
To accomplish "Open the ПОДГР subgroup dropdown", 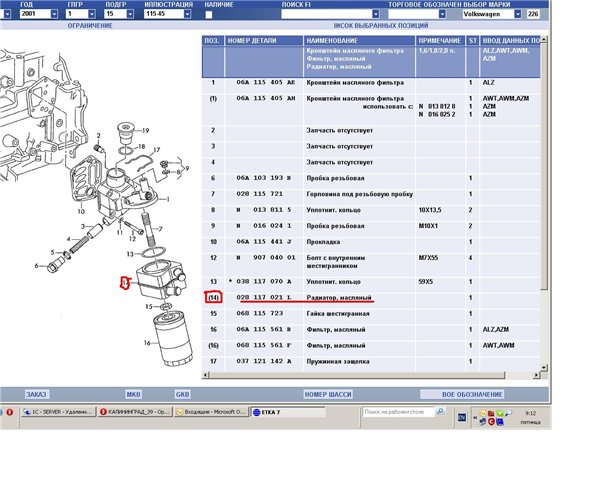I will pyautogui.click(x=130, y=14).
